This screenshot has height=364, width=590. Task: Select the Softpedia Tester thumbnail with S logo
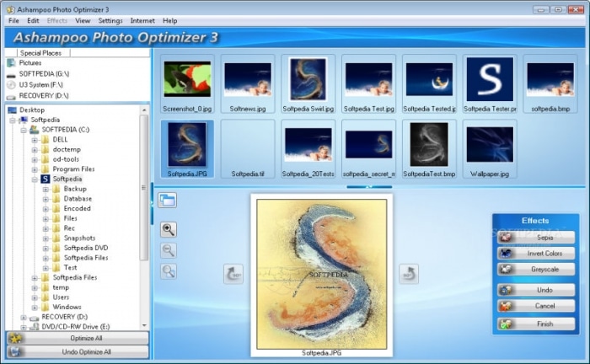click(x=490, y=84)
